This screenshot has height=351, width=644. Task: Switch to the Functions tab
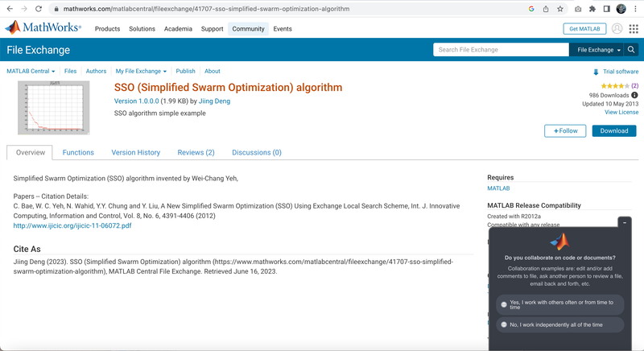click(x=78, y=152)
